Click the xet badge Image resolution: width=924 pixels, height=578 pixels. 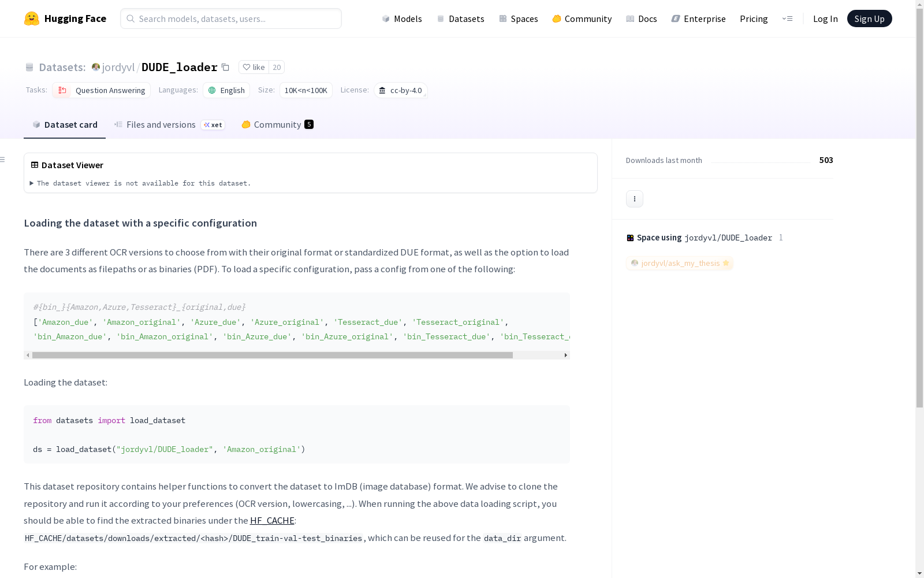213,125
